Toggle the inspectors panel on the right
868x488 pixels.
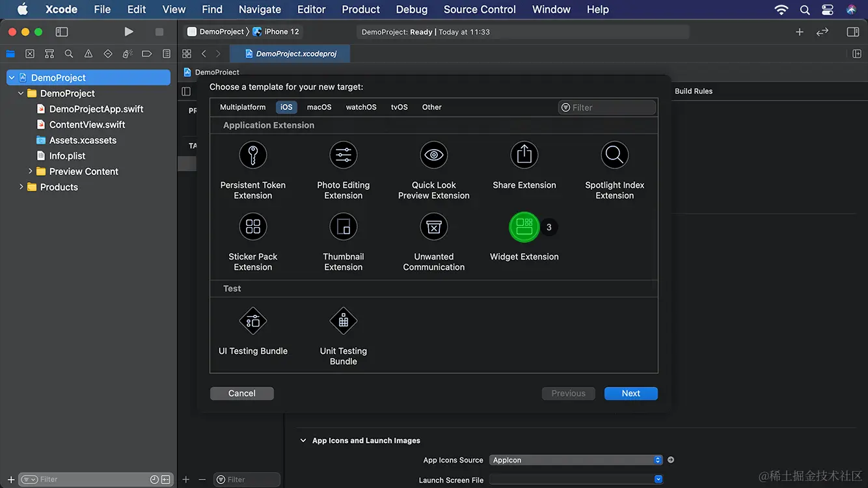(x=852, y=31)
